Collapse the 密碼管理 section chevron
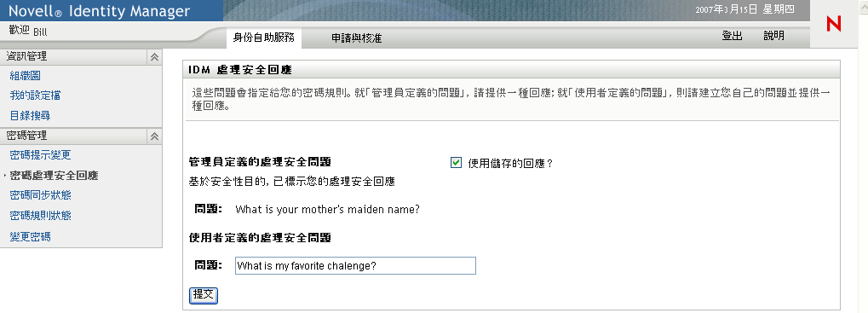The height and width of the screenshot is (313, 868). pos(154,136)
